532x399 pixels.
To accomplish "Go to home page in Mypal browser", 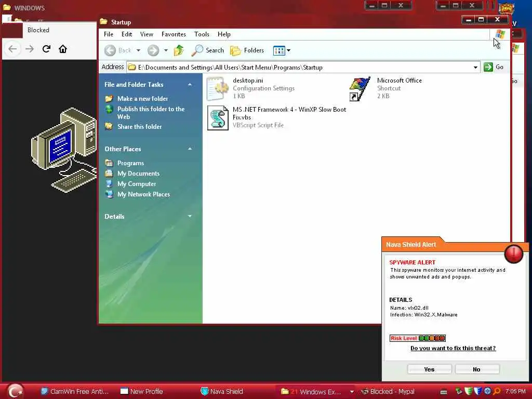I will coord(63,49).
